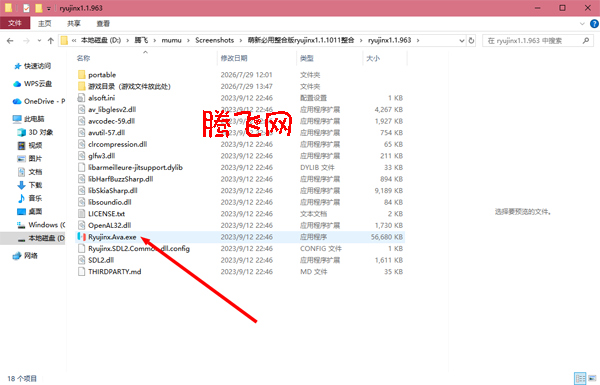Click the mumu breadcrumb segment

tap(171, 40)
